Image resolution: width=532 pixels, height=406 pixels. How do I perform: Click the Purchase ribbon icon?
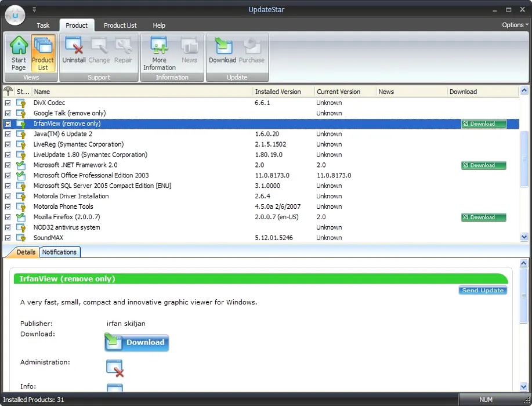coord(251,50)
